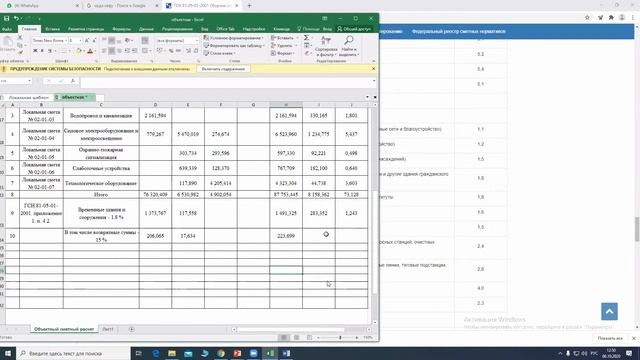Open the font size drop-down

coord(80,40)
